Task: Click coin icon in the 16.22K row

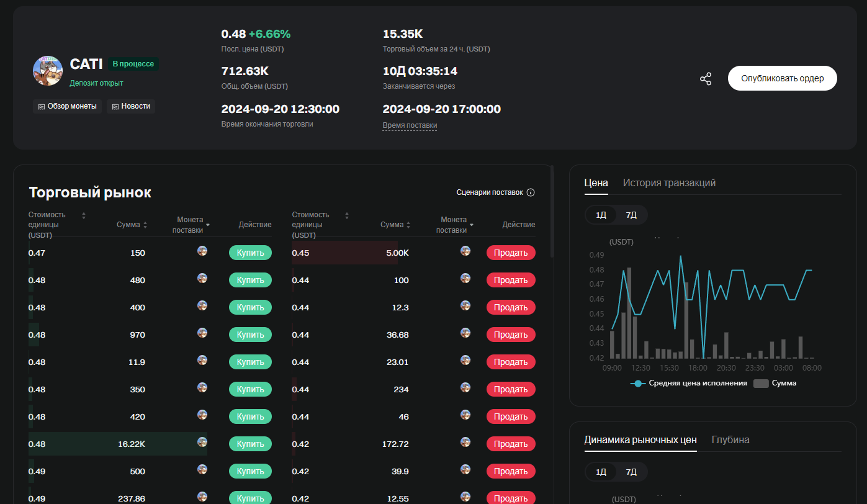Action: click(202, 442)
